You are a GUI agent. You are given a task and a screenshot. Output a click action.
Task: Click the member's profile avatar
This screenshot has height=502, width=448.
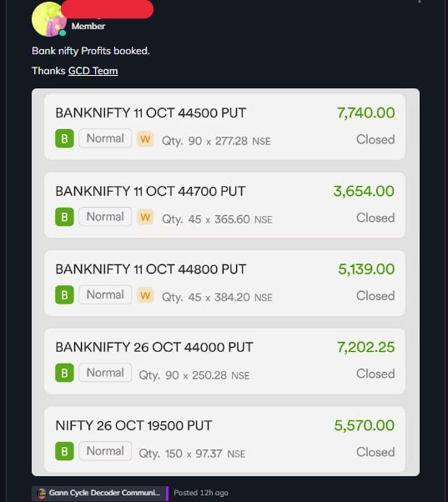tap(49, 19)
